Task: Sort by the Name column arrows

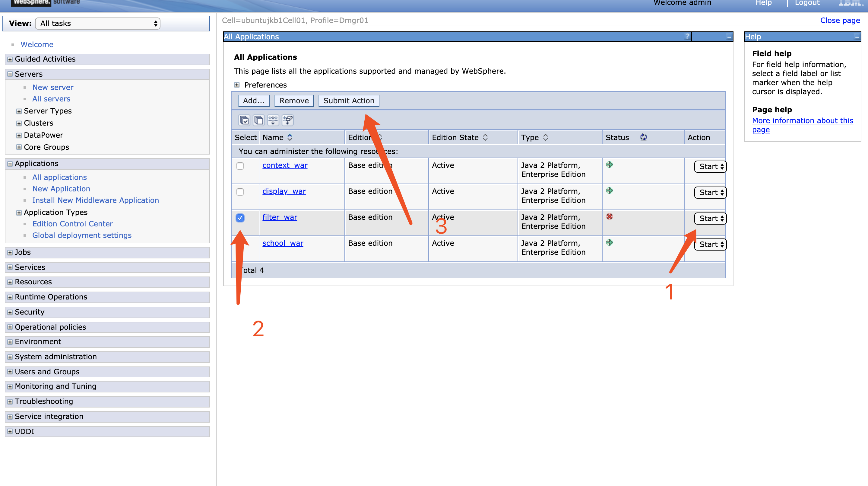Action: pyautogui.click(x=290, y=137)
